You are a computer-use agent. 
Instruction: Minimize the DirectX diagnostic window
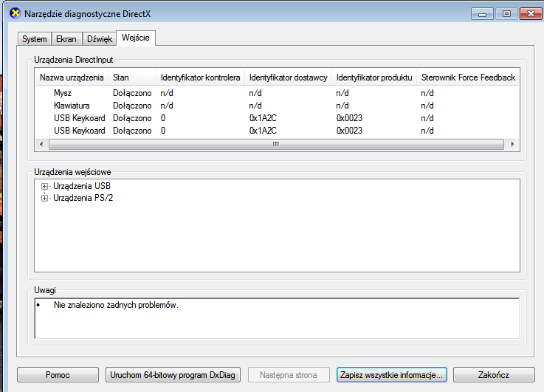click(x=482, y=14)
